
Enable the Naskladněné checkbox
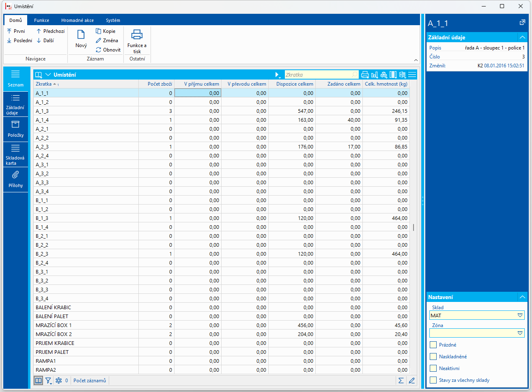tap(433, 357)
